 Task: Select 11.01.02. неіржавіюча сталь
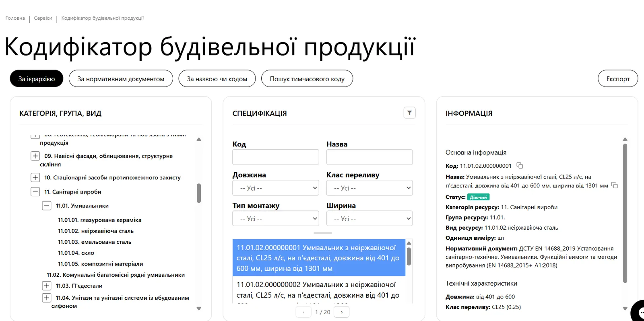coord(96,231)
